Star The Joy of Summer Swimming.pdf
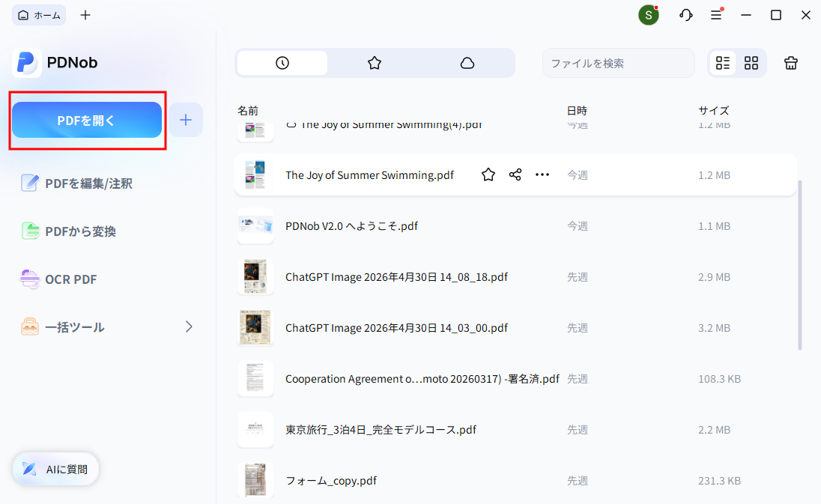The height and width of the screenshot is (504, 821). click(488, 174)
